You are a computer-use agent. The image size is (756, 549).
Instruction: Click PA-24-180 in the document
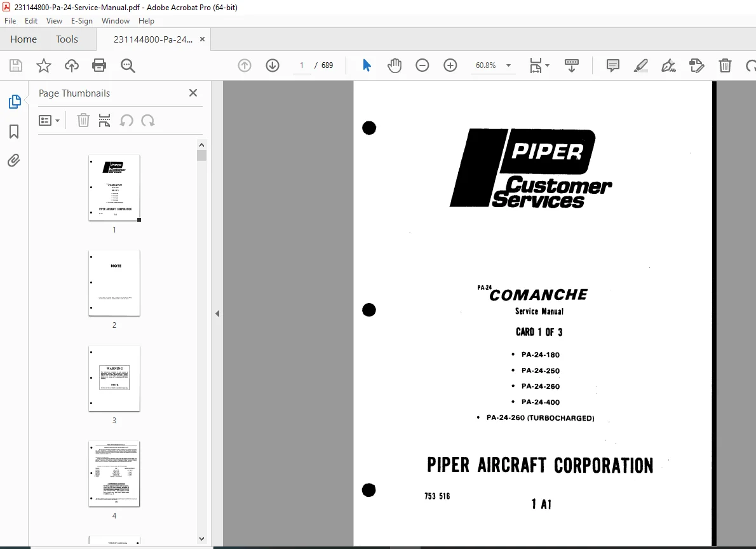[x=541, y=355]
